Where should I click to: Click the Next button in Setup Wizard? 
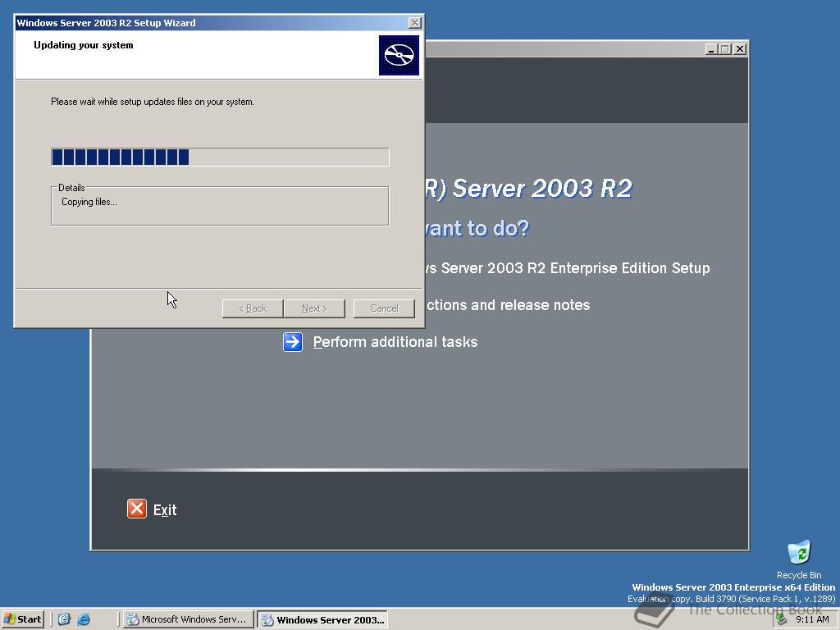pyautogui.click(x=314, y=308)
